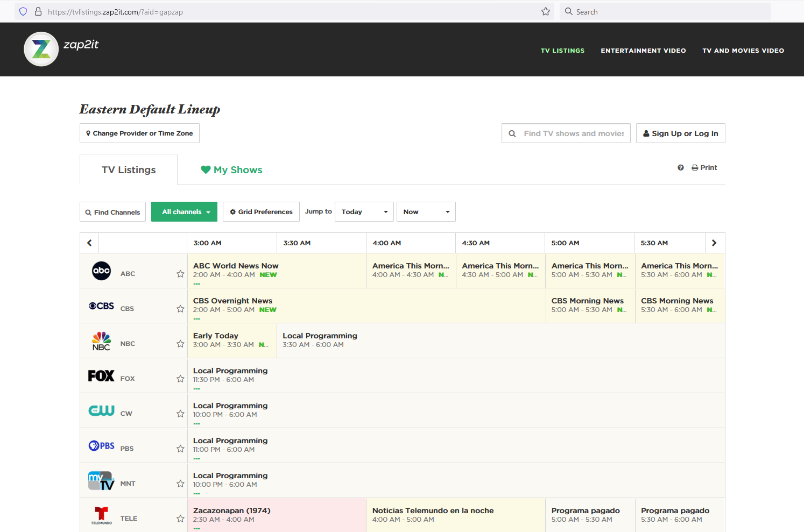The height and width of the screenshot is (532, 804).
Task: Switch to the TV Listings tab
Action: (x=129, y=170)
